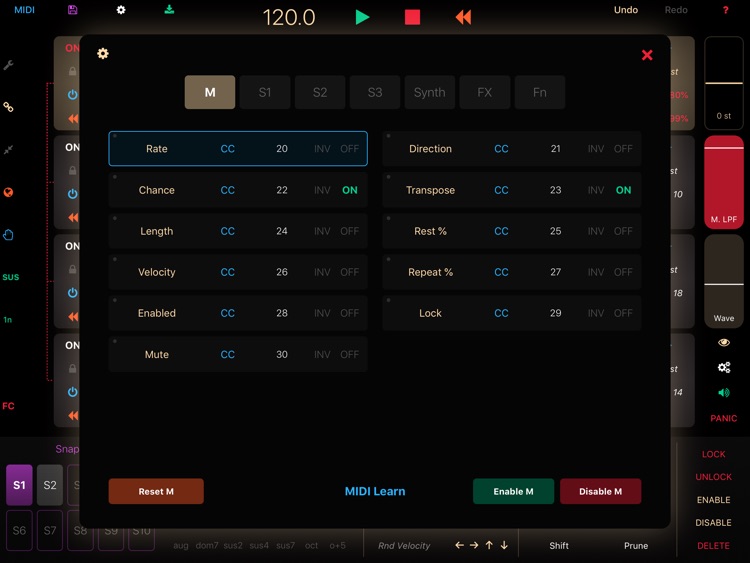Close the MIDI mapping dialog
The height and width of the screenshot is (563, 750).
pyautogui.click(x=647, y=55)
